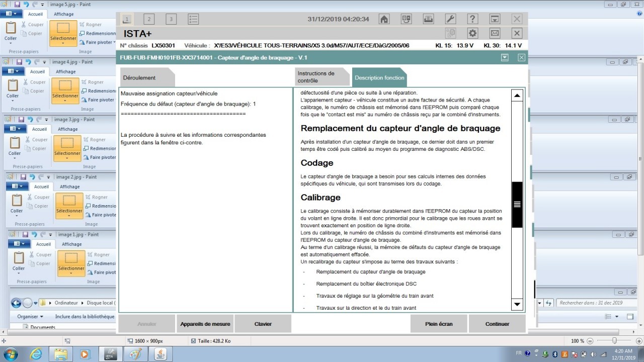
Task: Click the ISTA+ envelope feedback icon
Action: click(x=495, y=33)
